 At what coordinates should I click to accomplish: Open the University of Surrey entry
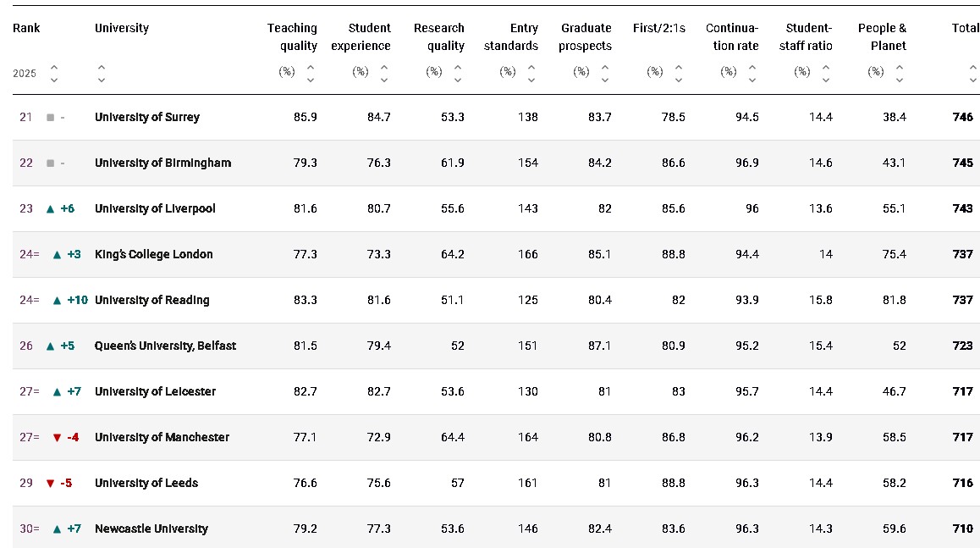point(147,117)
